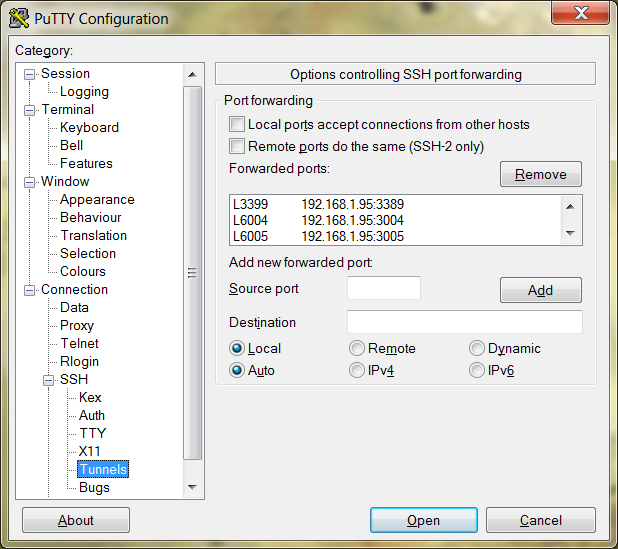Open the Kex category
This screenshot has height=549, width=618.
tap(90, 397)
